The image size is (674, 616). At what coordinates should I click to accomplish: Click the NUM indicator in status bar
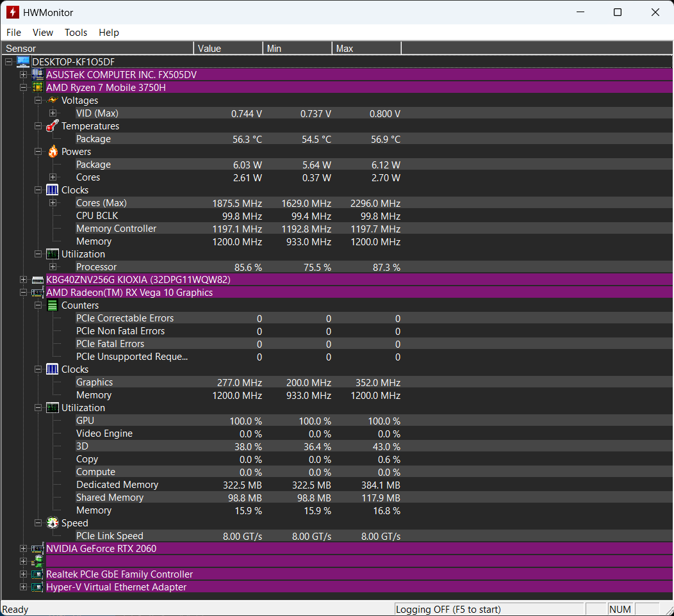pos(620,609)
